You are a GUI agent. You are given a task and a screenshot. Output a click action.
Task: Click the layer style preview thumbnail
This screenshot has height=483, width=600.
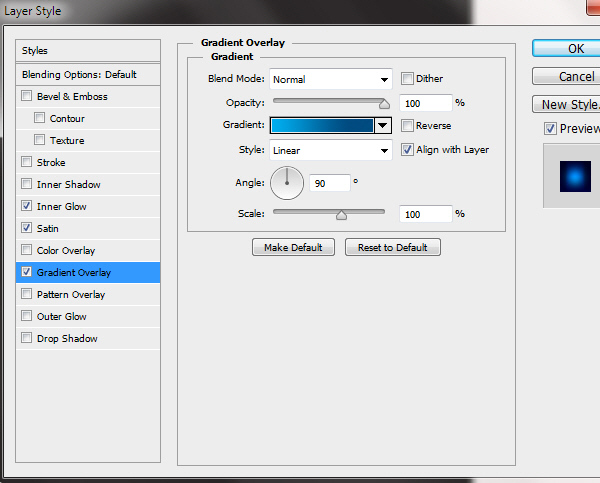tap(573, 176)
